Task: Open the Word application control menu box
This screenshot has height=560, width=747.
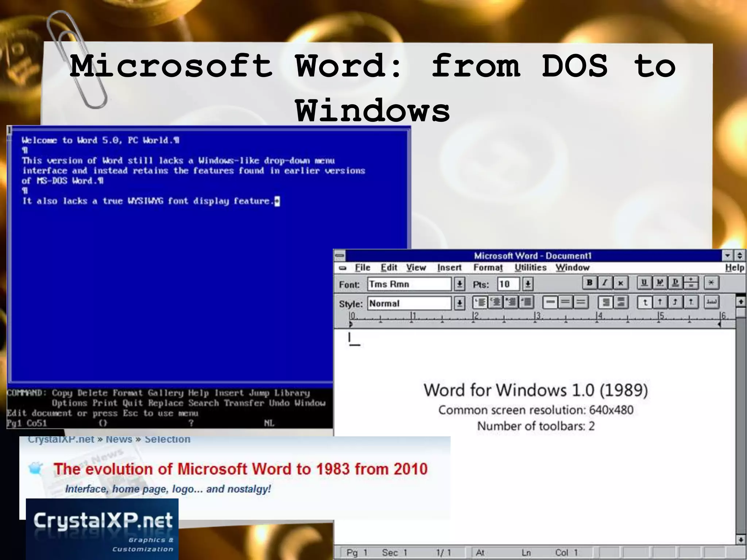Action: pos(340,256)
